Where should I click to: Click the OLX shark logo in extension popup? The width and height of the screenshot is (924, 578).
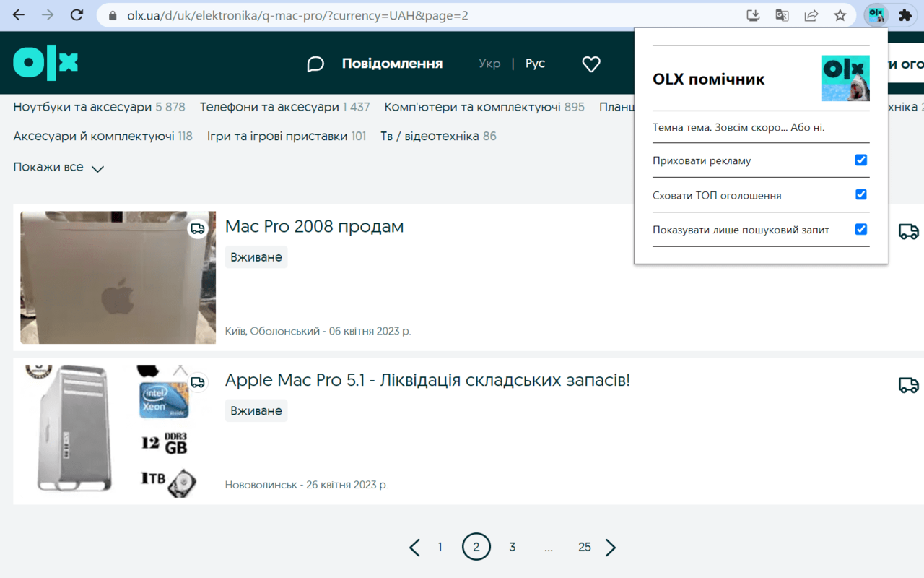[845, 78]
